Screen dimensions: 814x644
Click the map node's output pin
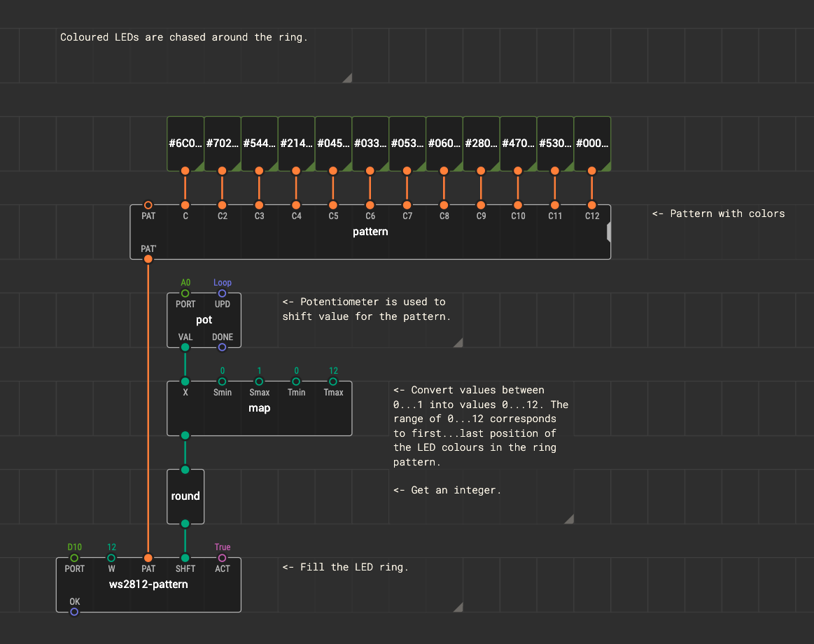185,435
